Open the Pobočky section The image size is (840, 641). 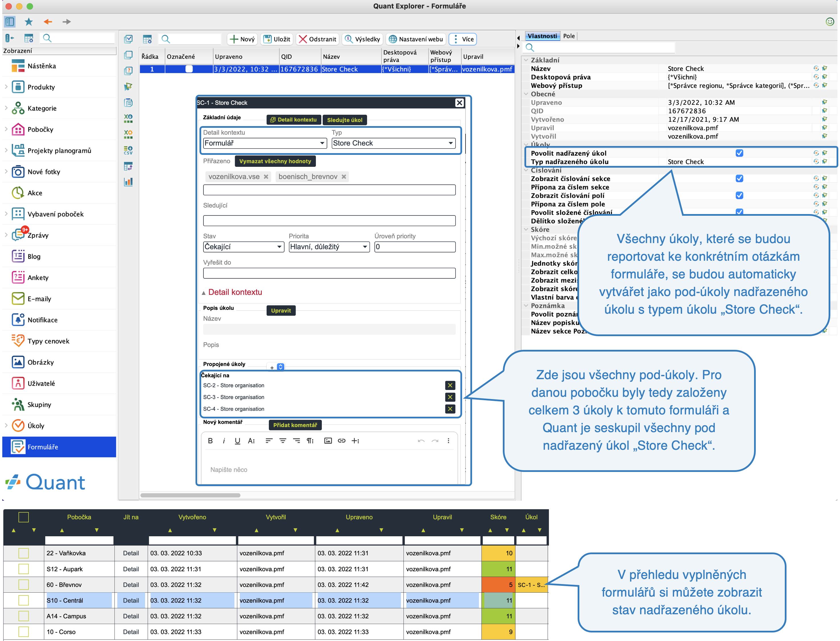pyautogui.click(x=40, y=129)
